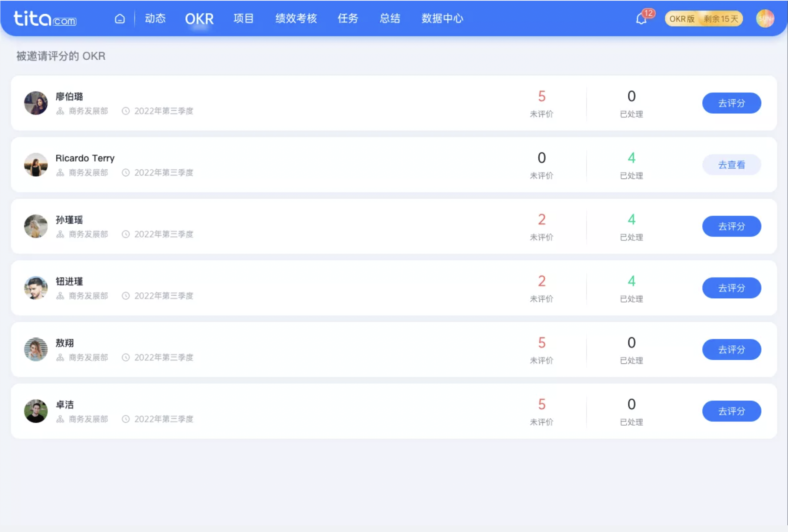This screenshot has height=532, width=788.
Task: Go to 总结 section
Action: point(390,19)
